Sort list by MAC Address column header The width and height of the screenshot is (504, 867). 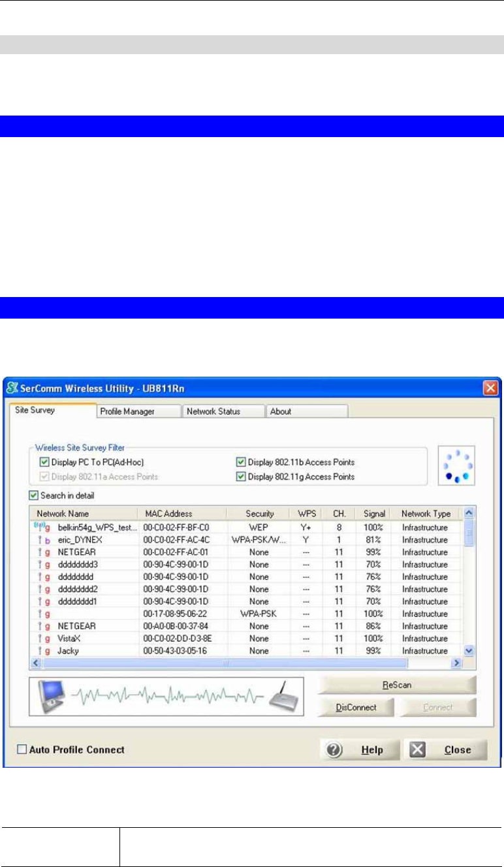(x=182, y=514)
